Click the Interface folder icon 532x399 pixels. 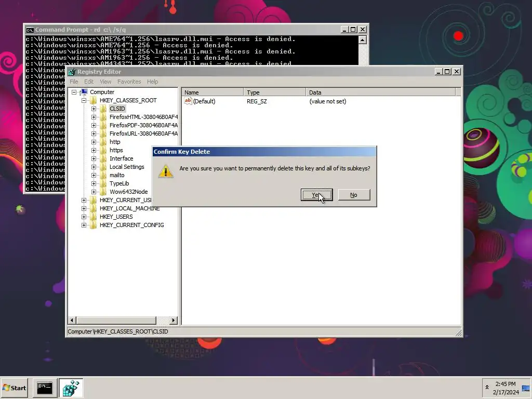pyautogui.click(x=103, y=158)
